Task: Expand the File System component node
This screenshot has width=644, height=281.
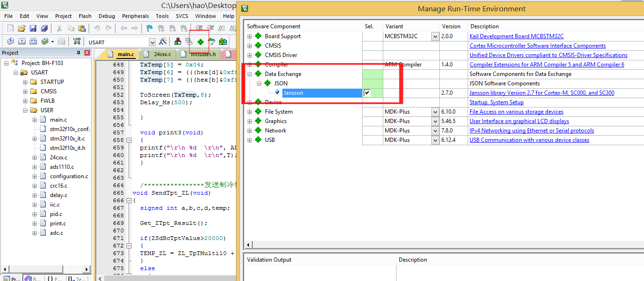Action: point(249,112)
